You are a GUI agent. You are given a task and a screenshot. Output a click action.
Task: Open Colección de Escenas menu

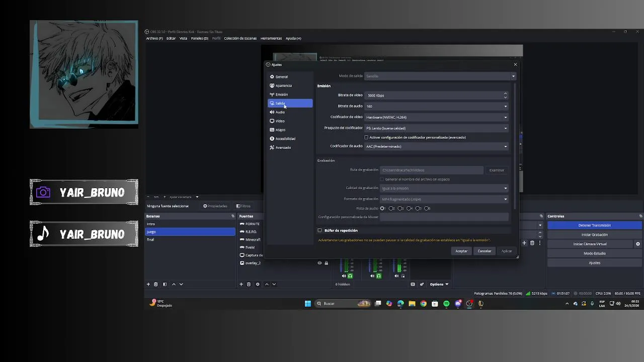(x=240, y=38)
